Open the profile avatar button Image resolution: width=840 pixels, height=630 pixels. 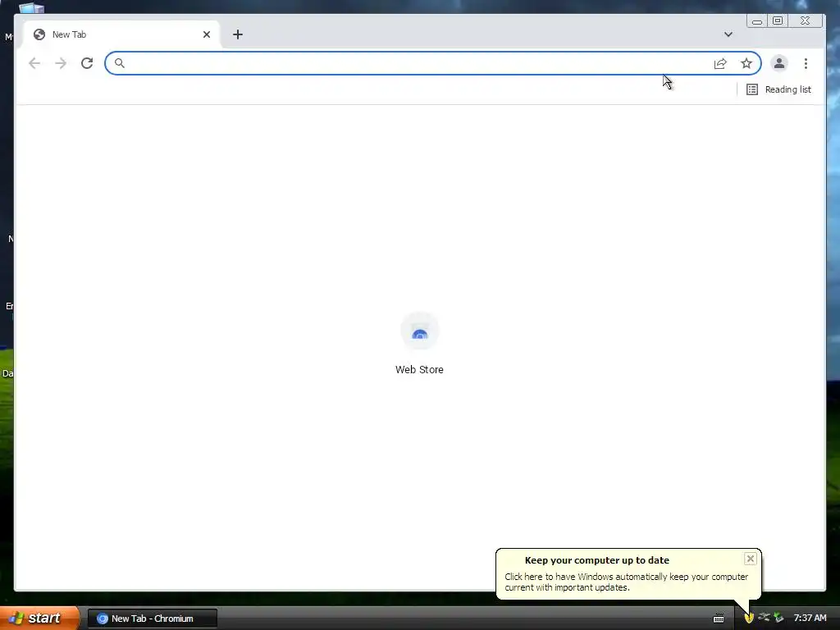click(779, 63)
